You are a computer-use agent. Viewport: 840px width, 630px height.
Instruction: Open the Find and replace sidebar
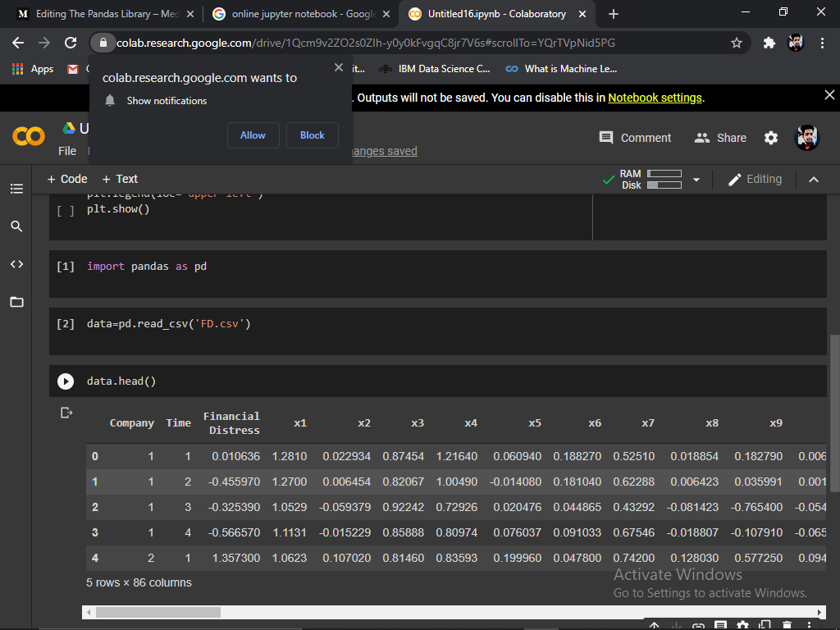(x=16, y=226)
